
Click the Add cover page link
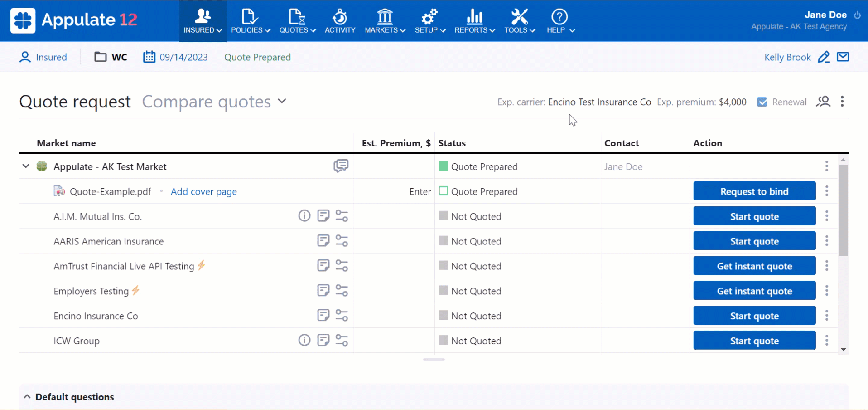coord(204,191)
